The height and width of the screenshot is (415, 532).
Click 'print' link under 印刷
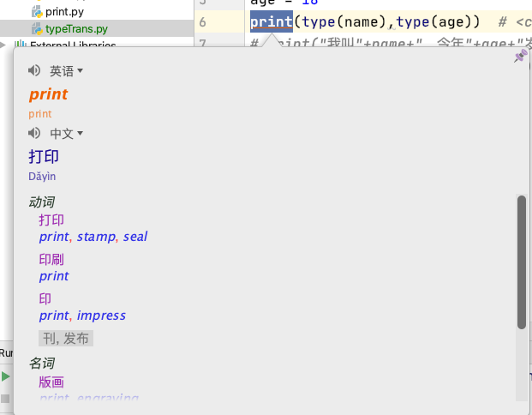[54, 276]
